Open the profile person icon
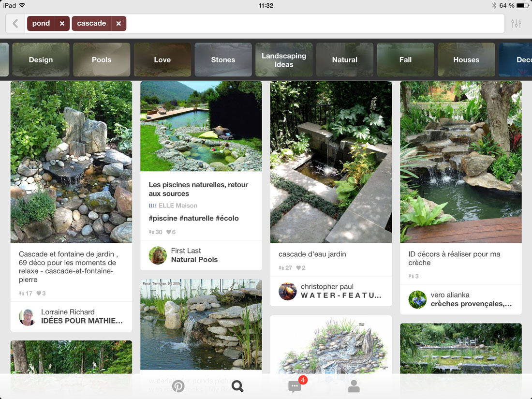532x399 pixels. click(354, 386)
